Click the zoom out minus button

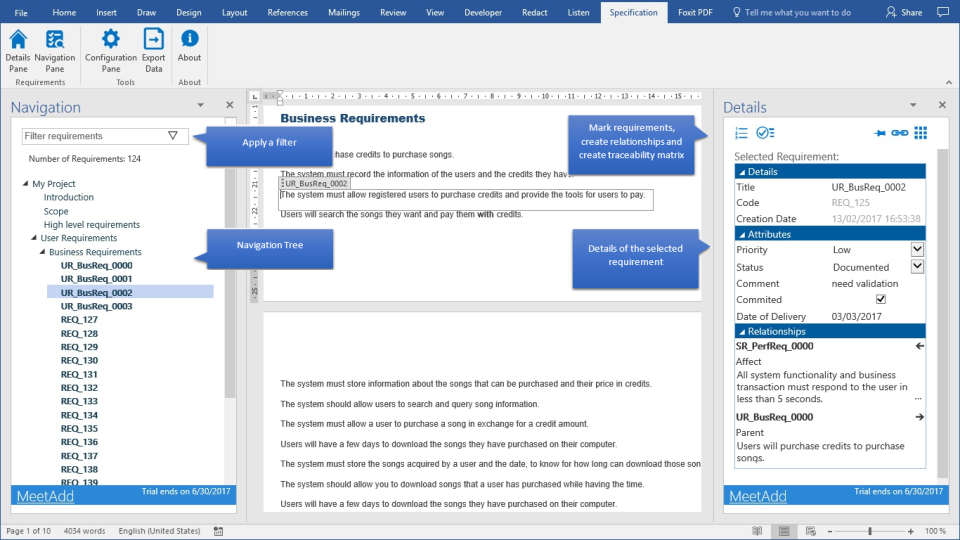[x=830, y=531]
